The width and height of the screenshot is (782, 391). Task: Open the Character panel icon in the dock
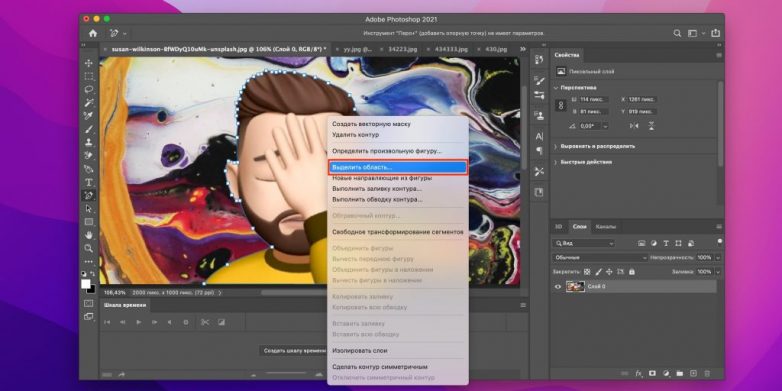click(x=539, y=136)
